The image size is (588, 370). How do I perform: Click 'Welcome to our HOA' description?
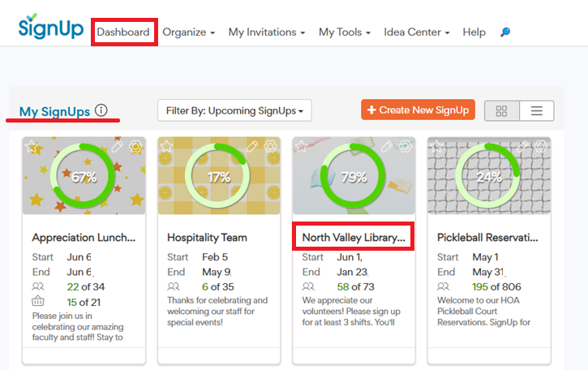[483, 311]
